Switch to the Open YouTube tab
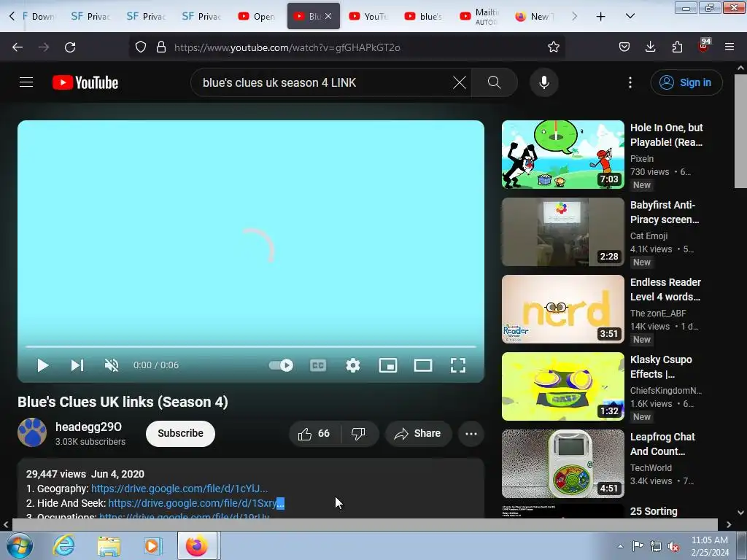 pyautogui.click(x=258, y=16)
